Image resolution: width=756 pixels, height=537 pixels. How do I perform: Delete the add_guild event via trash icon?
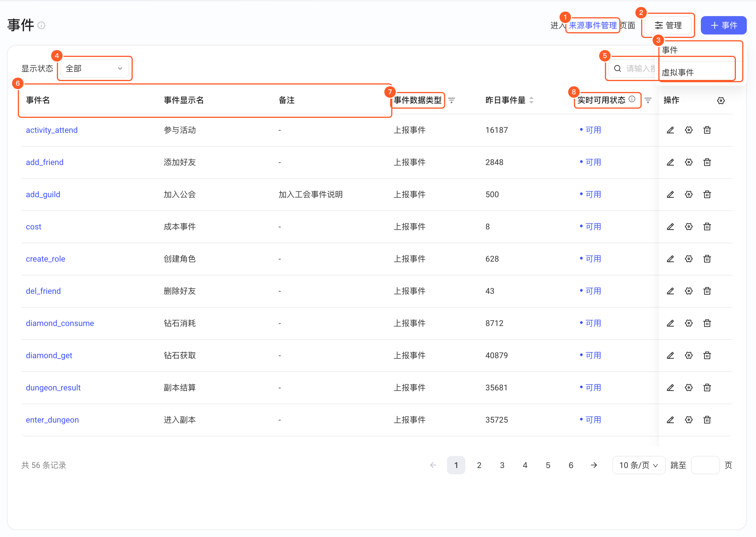(x=707, y=194)
